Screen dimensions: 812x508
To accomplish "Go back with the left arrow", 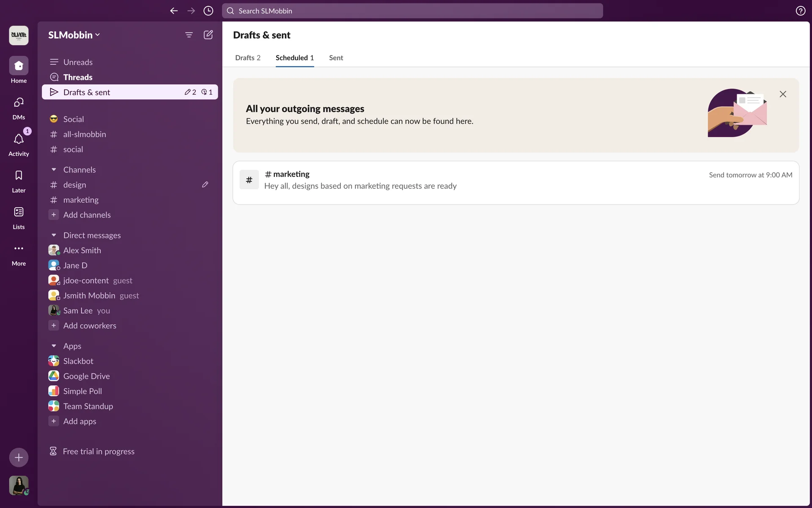I will pyautogui.click(x=174, y=11).
